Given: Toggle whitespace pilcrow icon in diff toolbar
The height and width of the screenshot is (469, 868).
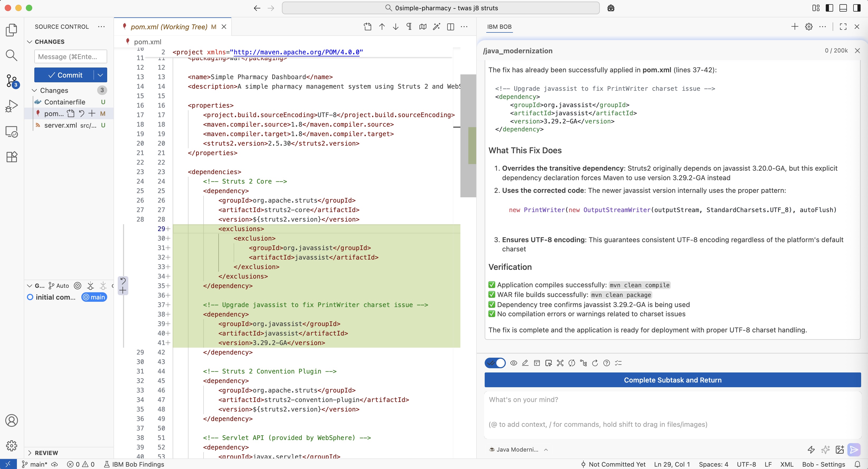Looking at the screenshot, I should (409, 27).
